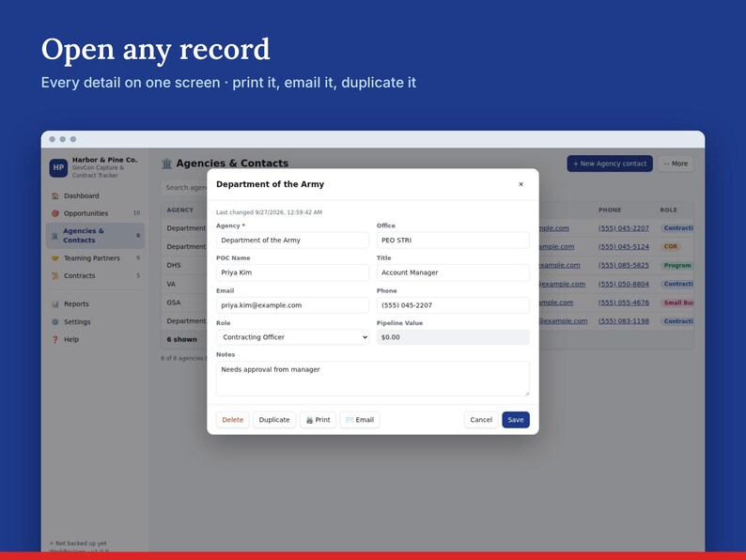The height and width of the screenshot is (560, 746).
Task: Click the search agencies box
Action: tap(184, 188)
